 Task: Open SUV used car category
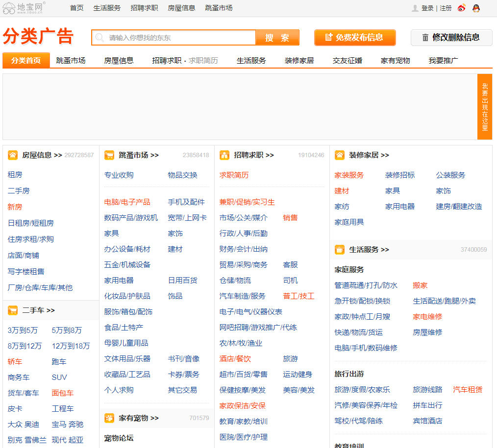pyautogui.click(x=59, y=377)
